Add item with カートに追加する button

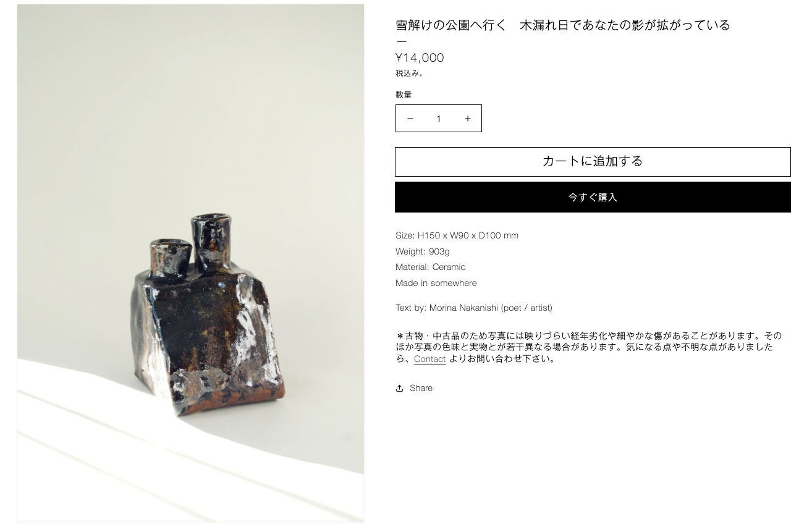click(x=593, y=162)
